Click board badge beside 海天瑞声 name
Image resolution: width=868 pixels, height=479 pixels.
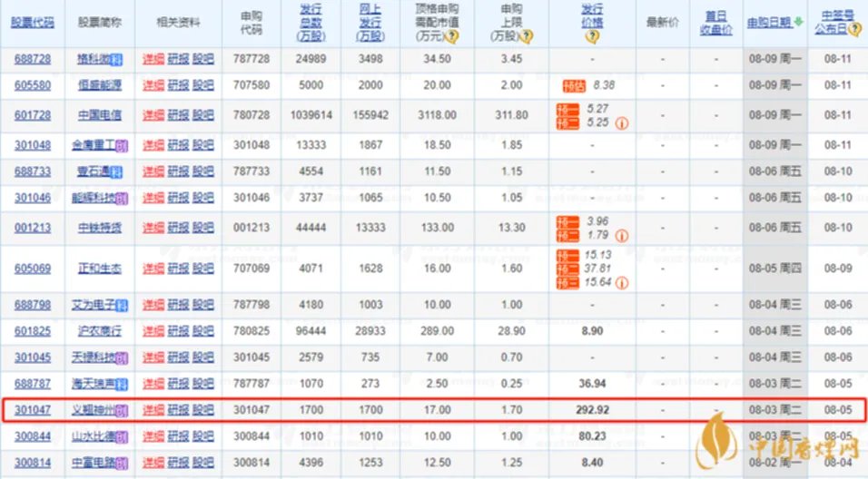tap(122, 385)
